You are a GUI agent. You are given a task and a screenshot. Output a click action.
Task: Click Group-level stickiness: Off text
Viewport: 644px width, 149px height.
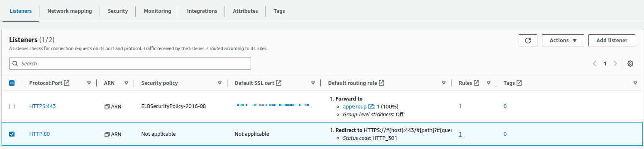point(373,115)
